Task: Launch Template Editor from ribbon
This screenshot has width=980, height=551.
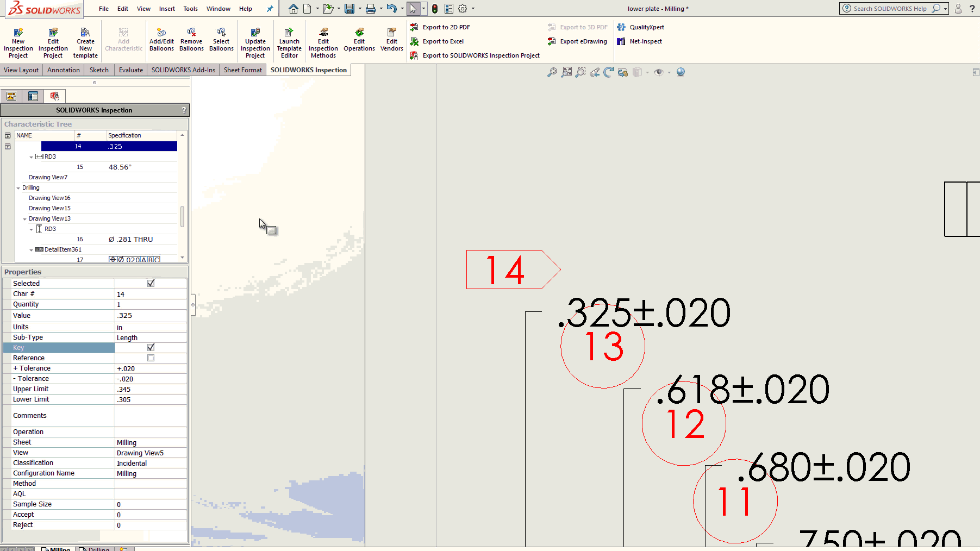Action: click(x=289, y=33)
